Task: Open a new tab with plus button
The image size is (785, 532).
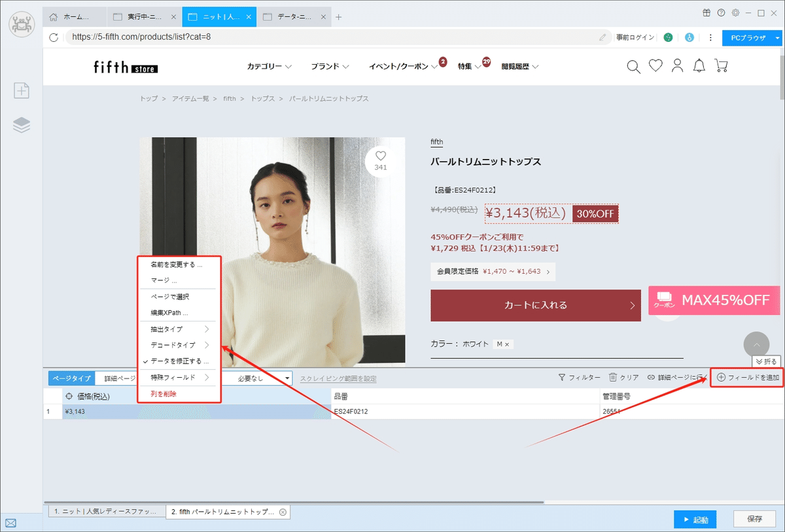Action: [338, 17]
